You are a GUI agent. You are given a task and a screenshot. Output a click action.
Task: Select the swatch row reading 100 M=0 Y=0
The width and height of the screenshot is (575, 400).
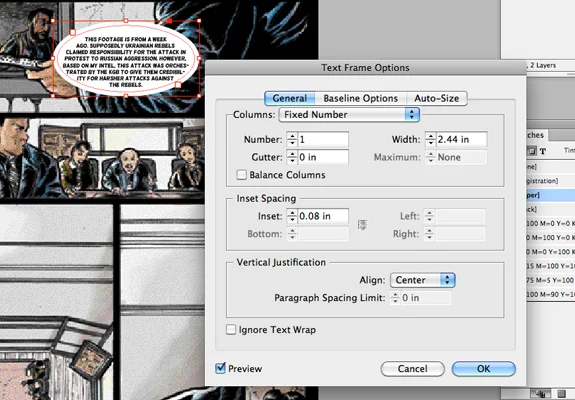click(x=551, y=223)
